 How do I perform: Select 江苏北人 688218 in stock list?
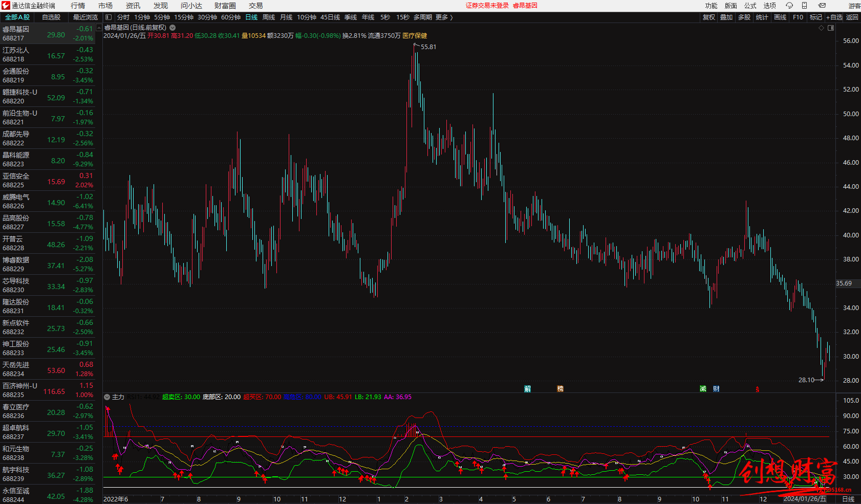48,55
